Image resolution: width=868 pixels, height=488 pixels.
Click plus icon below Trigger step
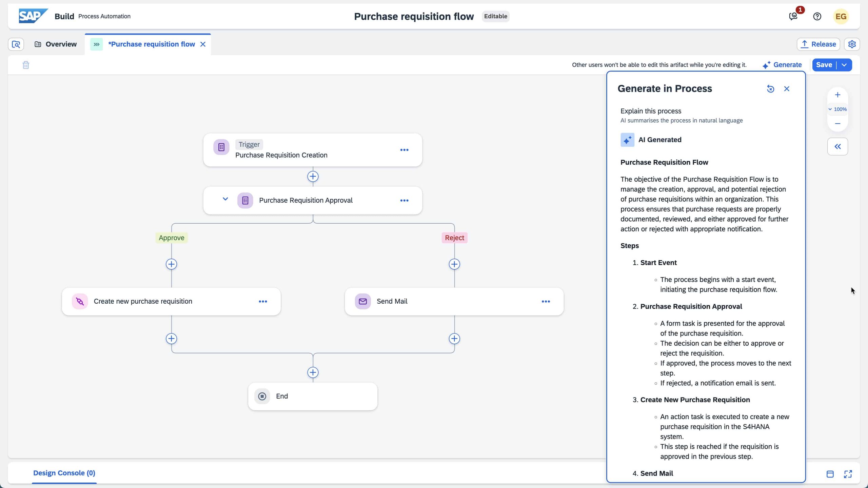(313, 177)
